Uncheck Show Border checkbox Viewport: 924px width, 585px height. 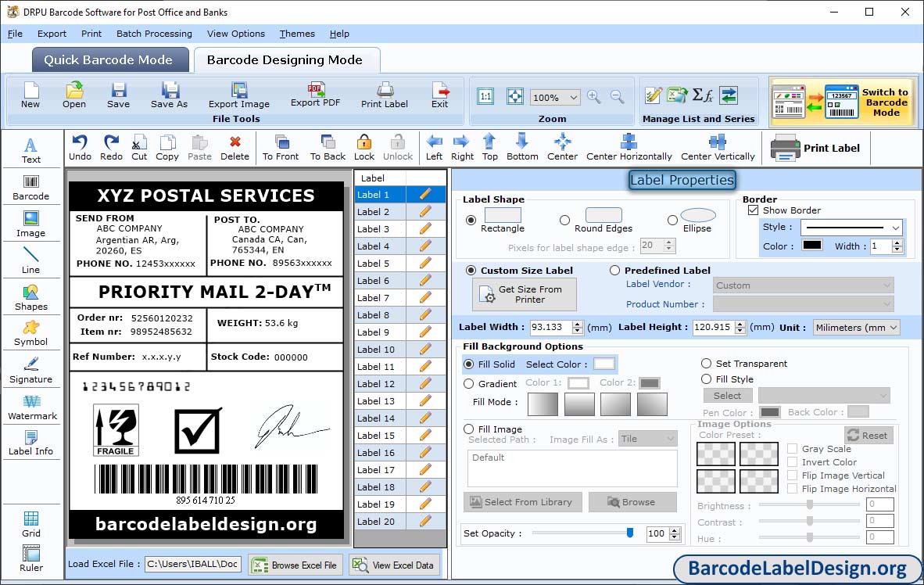[753, 210]
